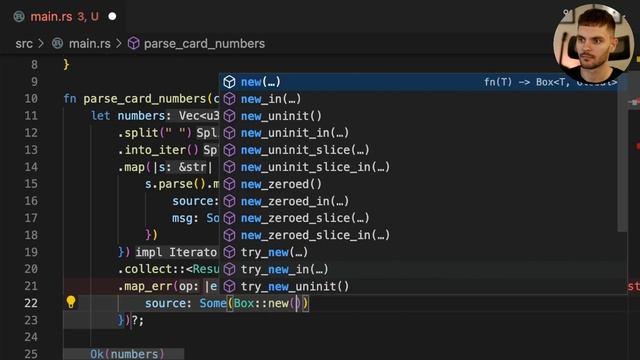Click line number 10 in the gutter
This screenshot has width=640, height=360.
point(31,99)
